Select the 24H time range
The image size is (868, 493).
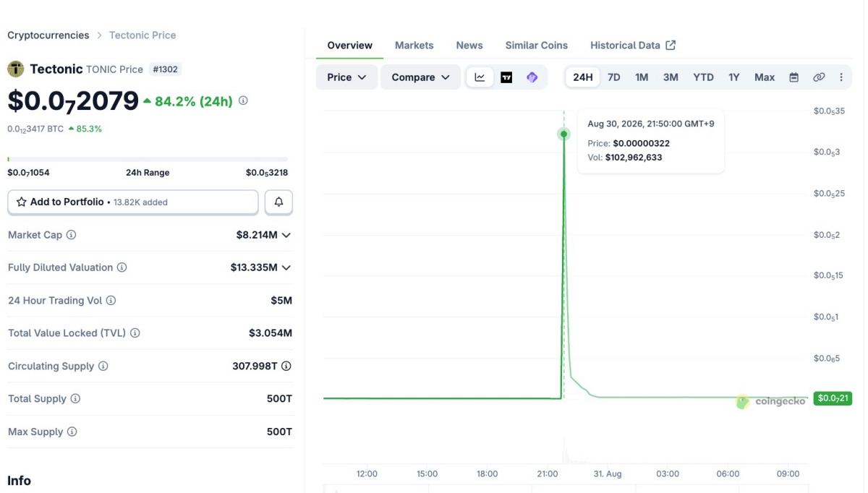click(583, 77)
